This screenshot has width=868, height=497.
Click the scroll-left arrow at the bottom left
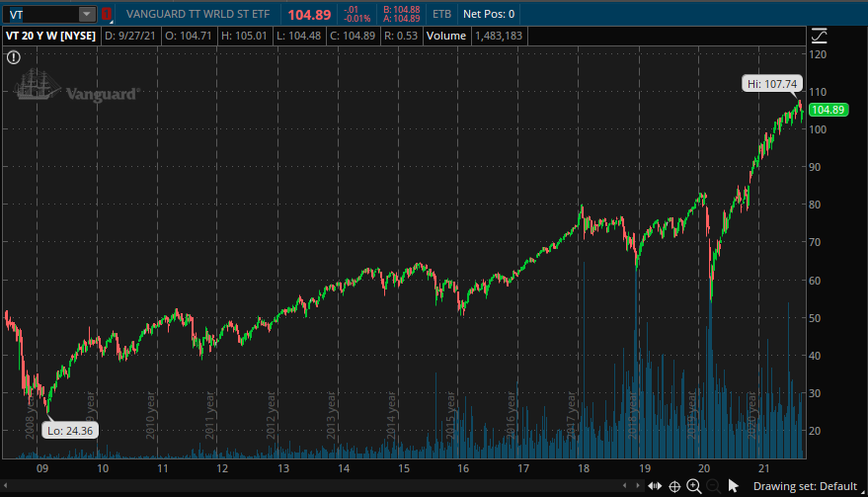point(6,486)
